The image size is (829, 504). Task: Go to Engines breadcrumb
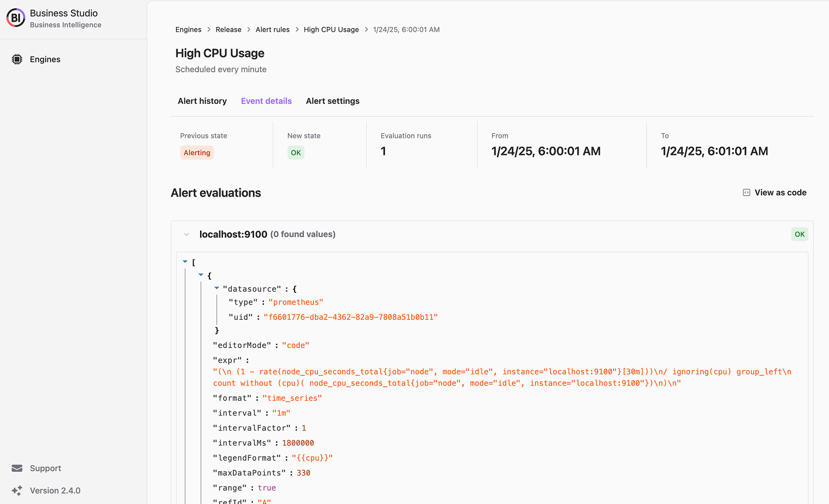[188, 29]
